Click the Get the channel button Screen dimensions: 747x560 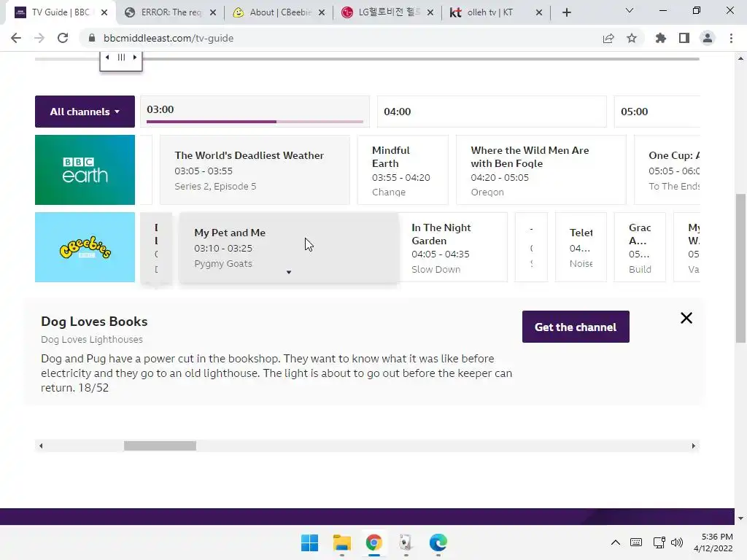pos(576,327)
